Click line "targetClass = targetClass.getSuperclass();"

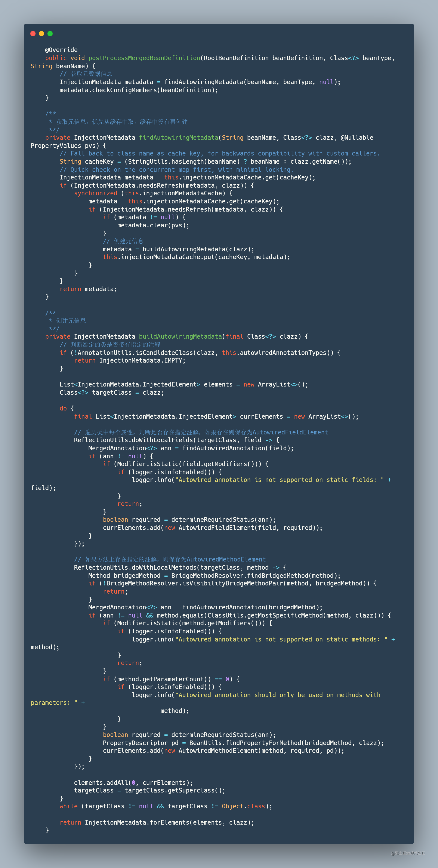[149, 790]
